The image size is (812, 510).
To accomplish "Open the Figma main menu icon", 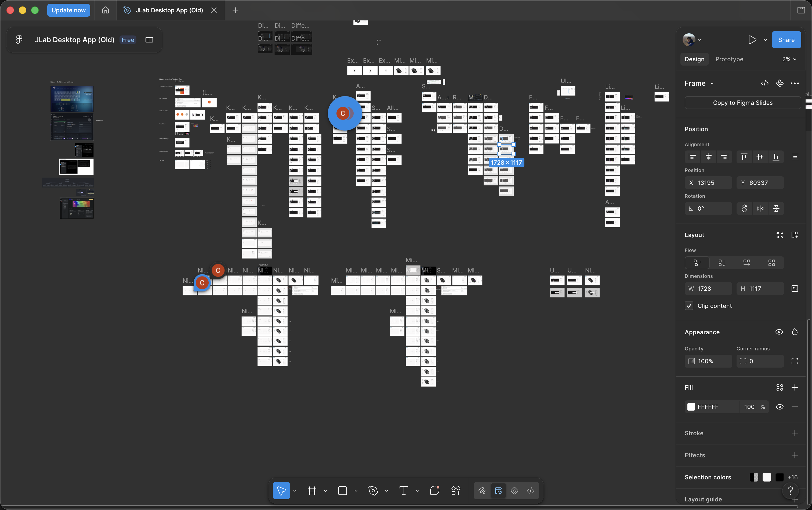I will click(x=19, y=40).
